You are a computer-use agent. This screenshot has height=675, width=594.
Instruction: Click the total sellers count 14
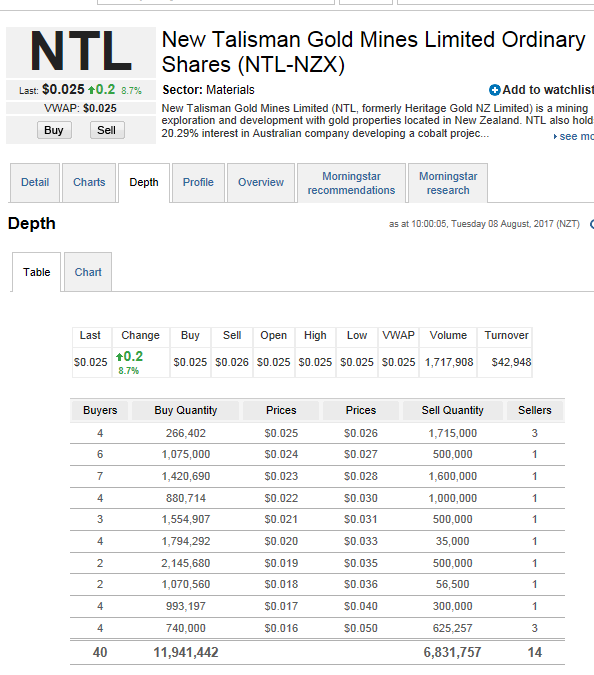point(535,653)
